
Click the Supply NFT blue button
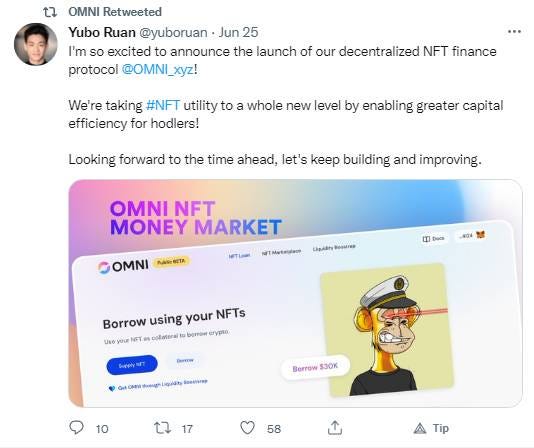pyautogui.click(x=132, y=365)
